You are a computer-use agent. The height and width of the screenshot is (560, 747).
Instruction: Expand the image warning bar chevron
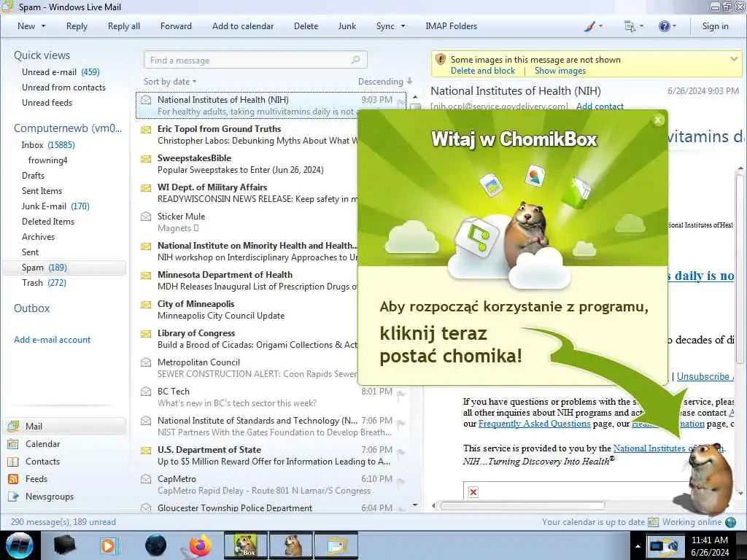734,59
